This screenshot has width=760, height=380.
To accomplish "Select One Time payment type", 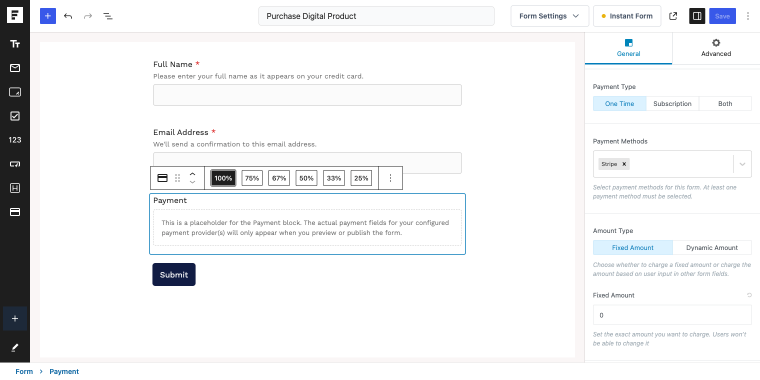I will [x=619, y=103].
